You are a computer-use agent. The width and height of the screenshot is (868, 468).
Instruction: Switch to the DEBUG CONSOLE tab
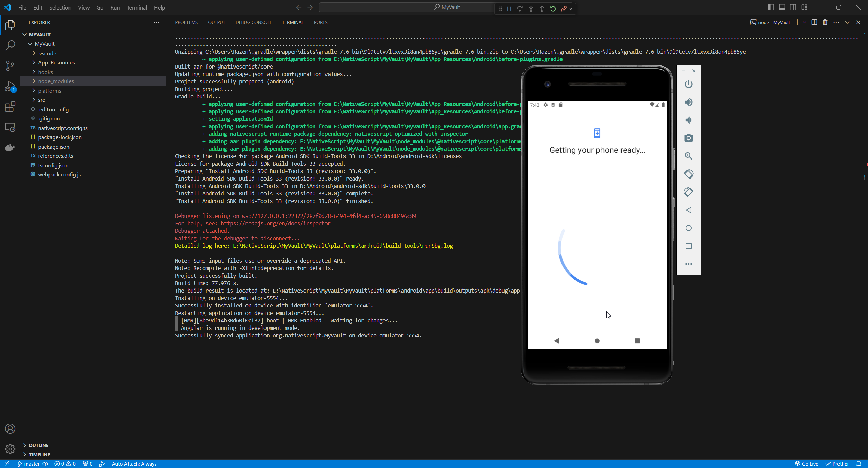point(253,22)
